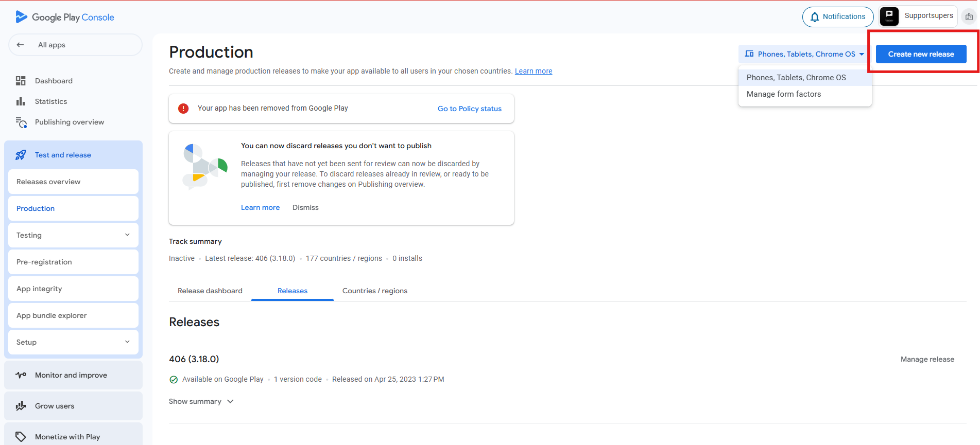
Task: Select Manage form factors option
Action: pyautogui.click(x=784, y=94)
